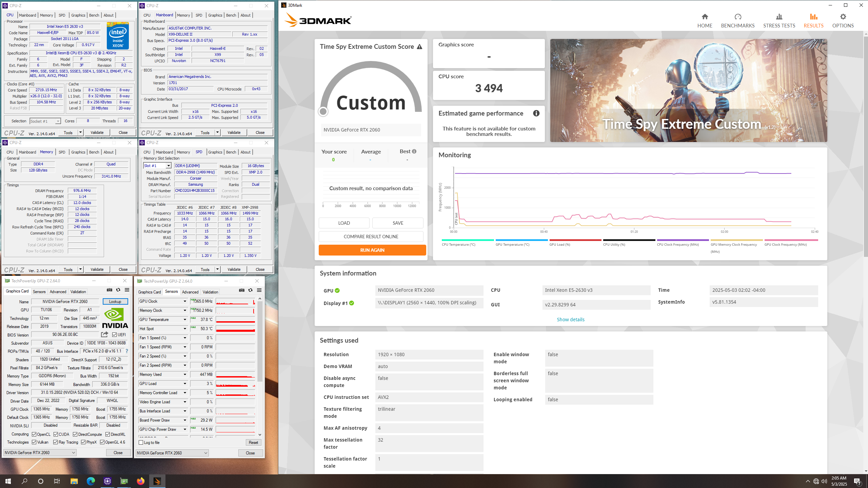
Task: Click the Lookup button in GPU-Z
Action: point(115,302)
